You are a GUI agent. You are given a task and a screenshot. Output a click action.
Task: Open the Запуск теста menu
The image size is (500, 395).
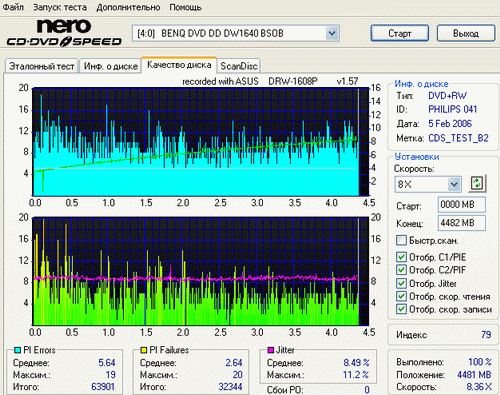tap(60, 7)
